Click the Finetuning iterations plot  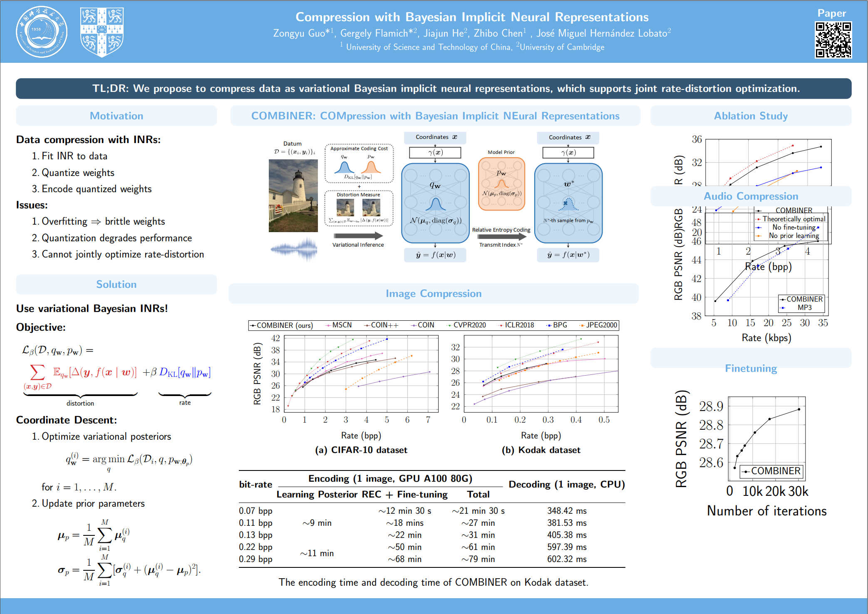pyautogui.click(x=766, y=438)
